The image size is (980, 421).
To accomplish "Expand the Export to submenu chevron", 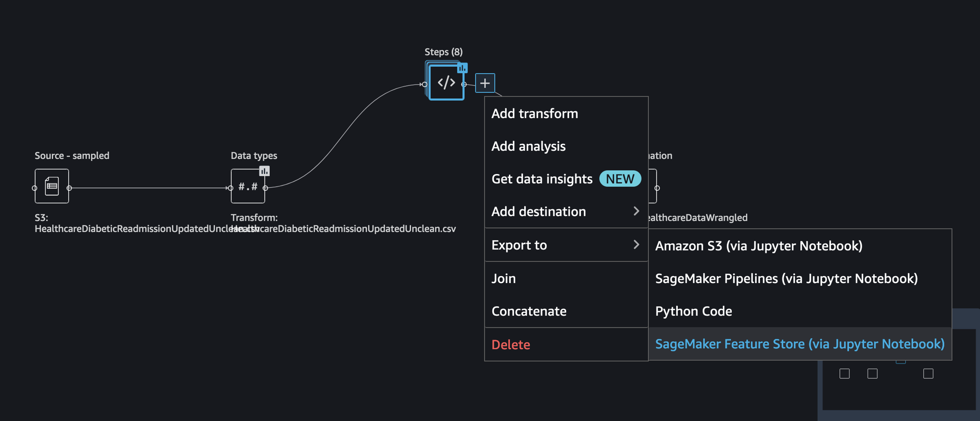I will tap(636, 244).
